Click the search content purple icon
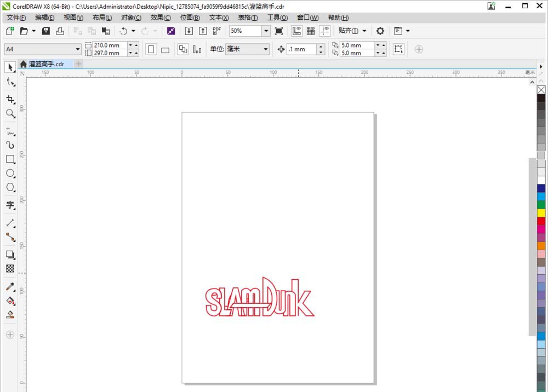Viewport: 548px width, 392px height. 171,31
